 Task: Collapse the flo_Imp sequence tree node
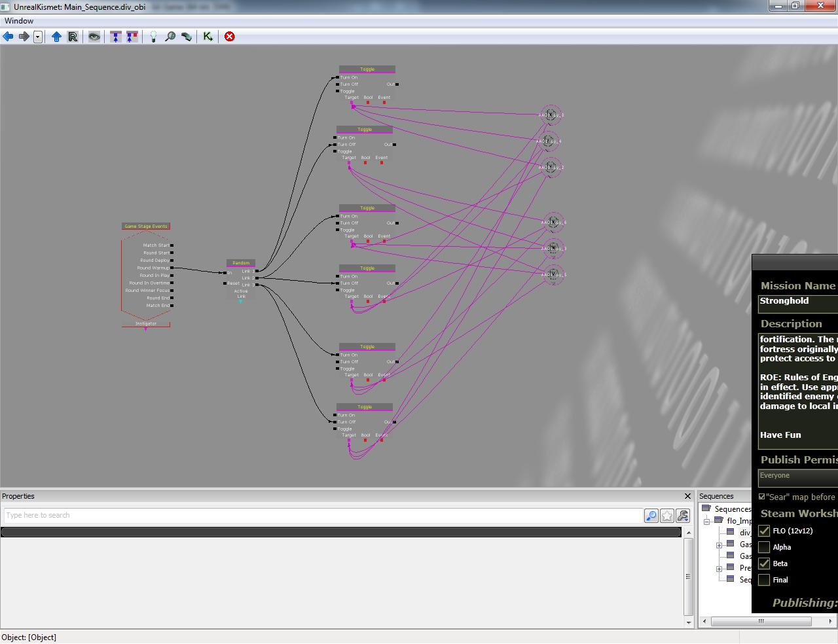click(x=707, y=522)
